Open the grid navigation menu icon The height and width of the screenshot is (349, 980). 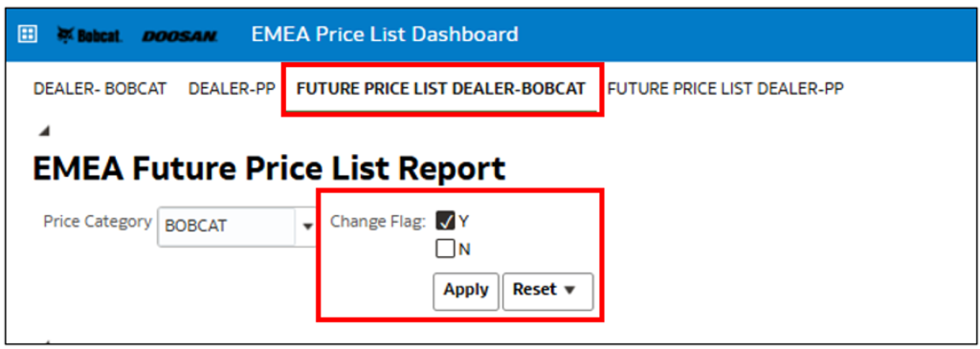tap(27, 34)
